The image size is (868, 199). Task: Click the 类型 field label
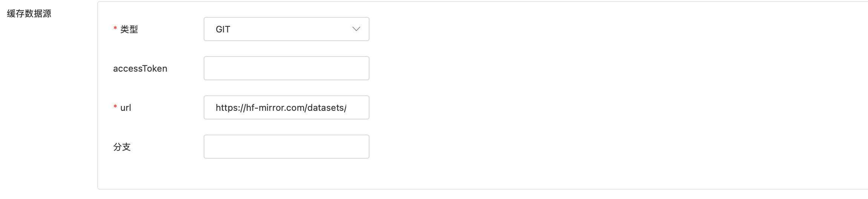click(129, 29)
